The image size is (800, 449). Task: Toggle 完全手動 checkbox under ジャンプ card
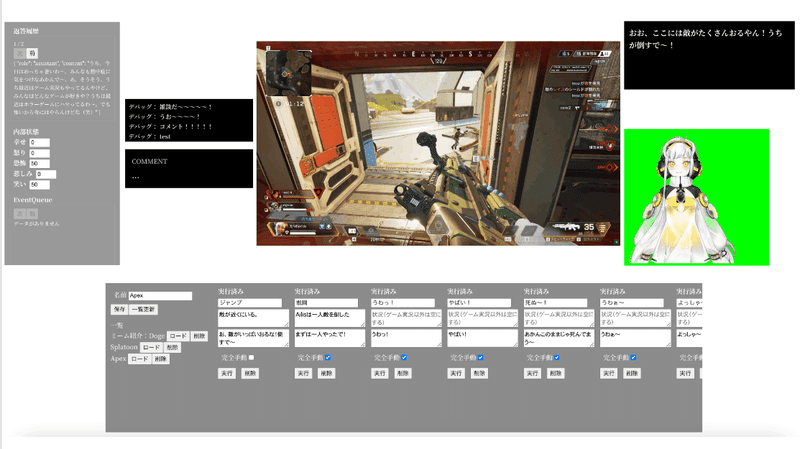coord(251,358)
